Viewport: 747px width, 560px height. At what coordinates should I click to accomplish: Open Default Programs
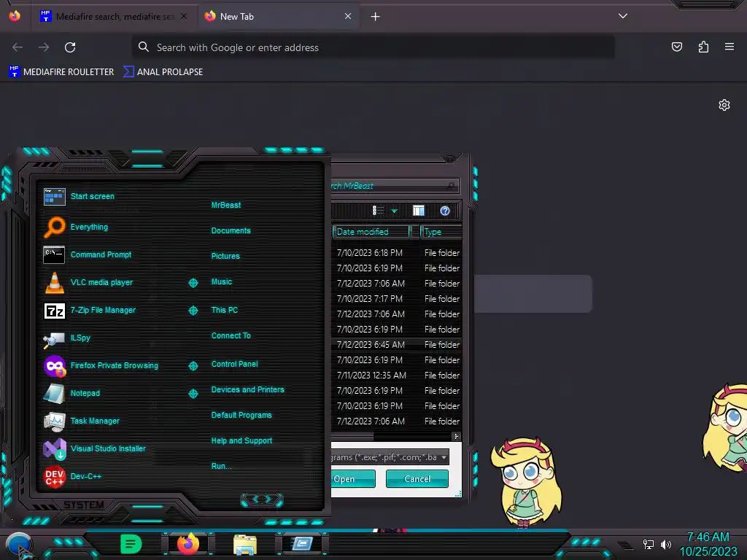coord(241,415)
